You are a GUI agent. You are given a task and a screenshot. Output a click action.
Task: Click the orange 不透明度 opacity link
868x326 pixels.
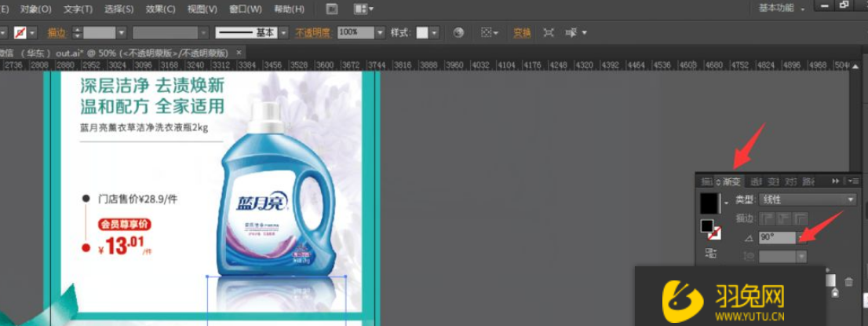click(313, 33)
